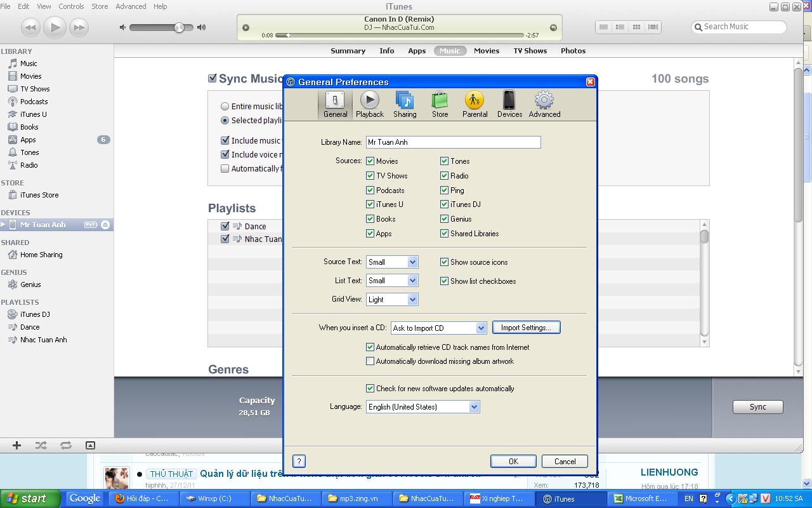Click the song playback progress bar
812x508 pixels.
tap(400, 36)
